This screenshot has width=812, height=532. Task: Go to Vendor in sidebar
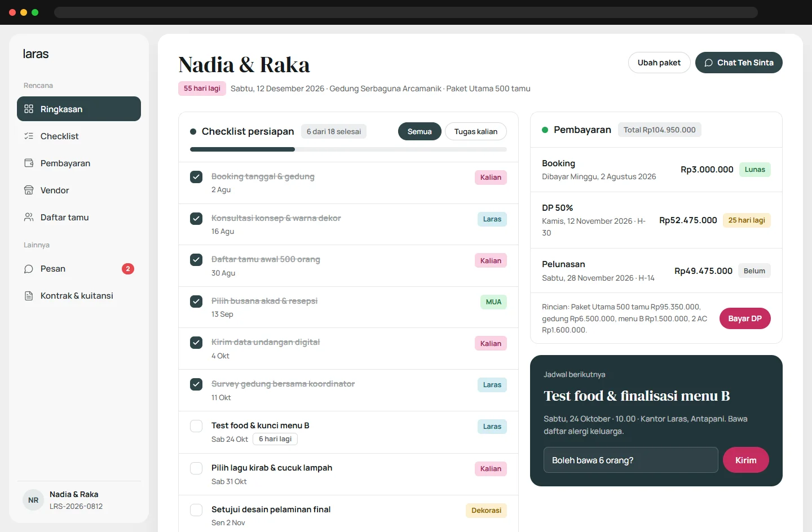point(79,190)
